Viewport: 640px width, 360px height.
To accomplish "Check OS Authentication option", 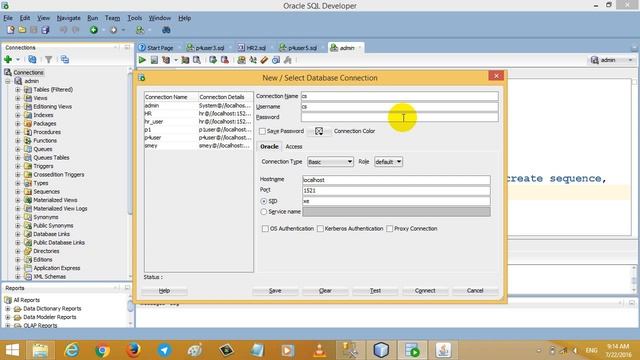I will (x=265, y=229).
